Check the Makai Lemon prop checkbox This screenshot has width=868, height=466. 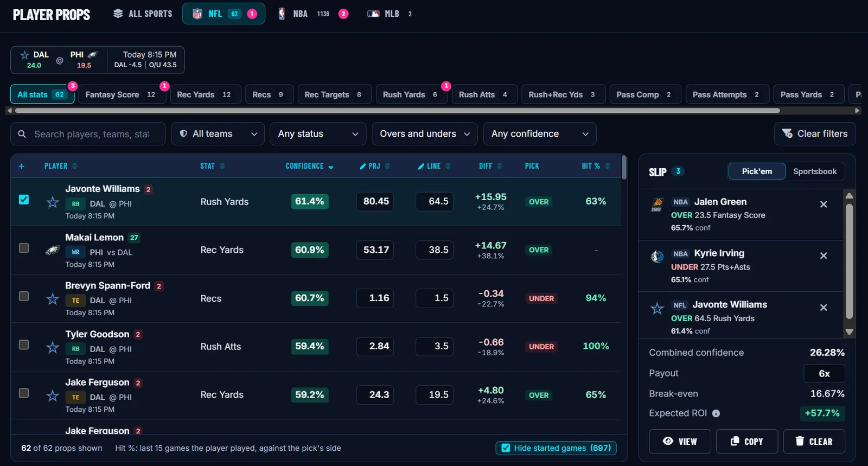point(24,248)
